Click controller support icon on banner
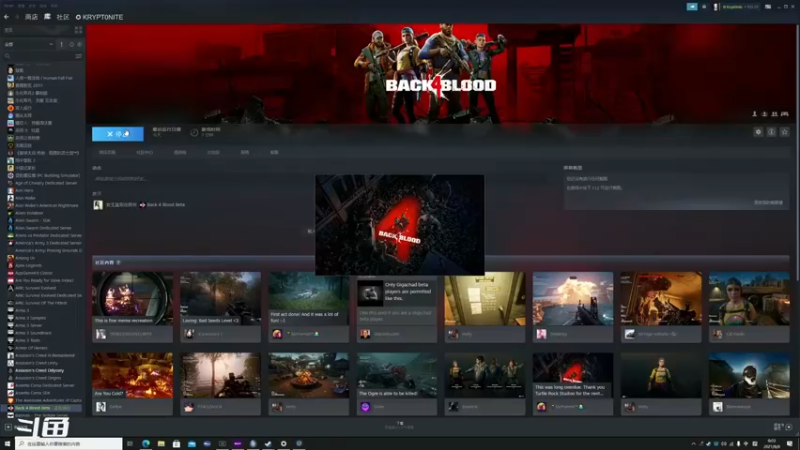This screenshot has height=450, width=800. pyautogui.click(x=785, y=114)
